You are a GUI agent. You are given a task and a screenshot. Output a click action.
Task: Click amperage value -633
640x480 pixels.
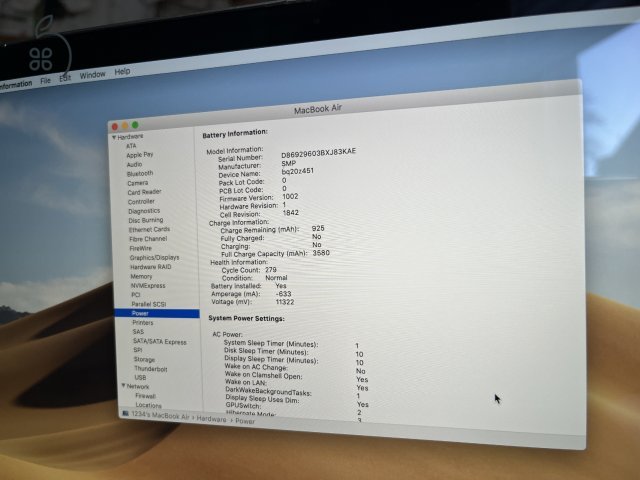[x=283, y=294]
